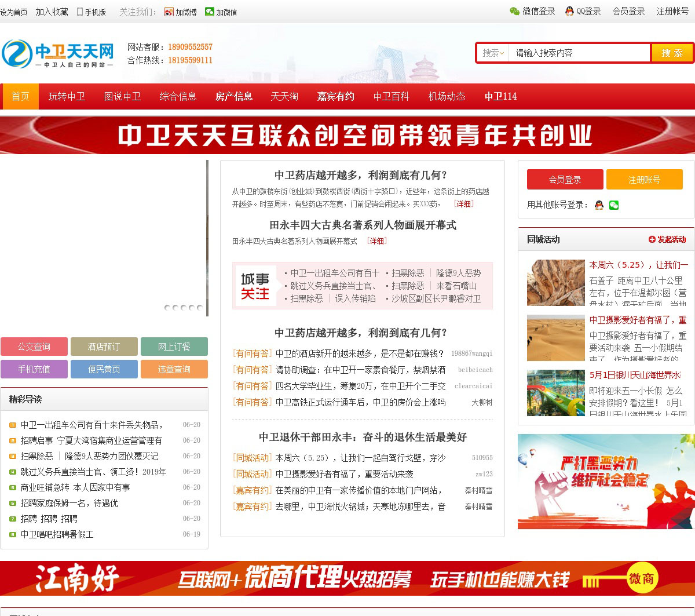Click the 江南好 微商代理 banner ad
695x616 pixels.
[348, 578]
